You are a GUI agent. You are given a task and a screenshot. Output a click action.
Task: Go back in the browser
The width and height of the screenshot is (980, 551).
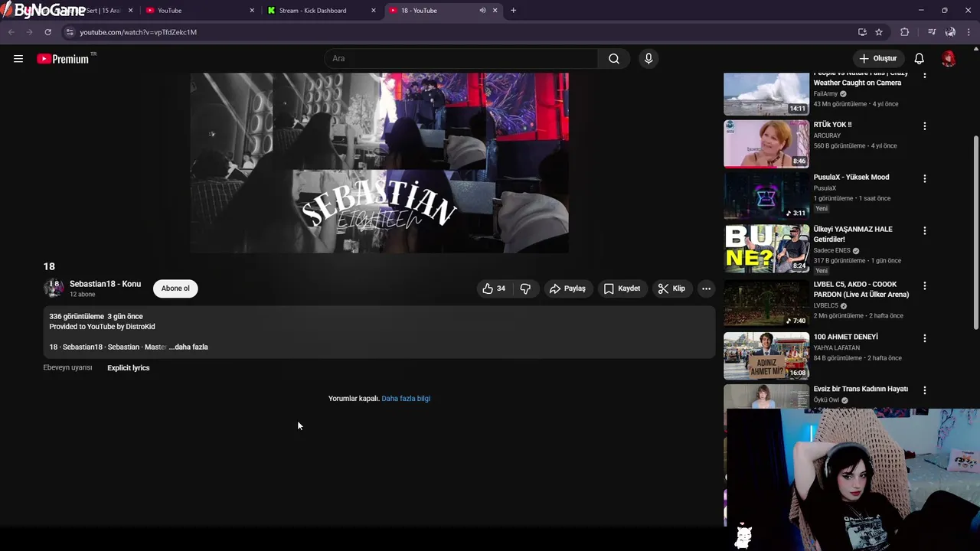click(11, 32)
